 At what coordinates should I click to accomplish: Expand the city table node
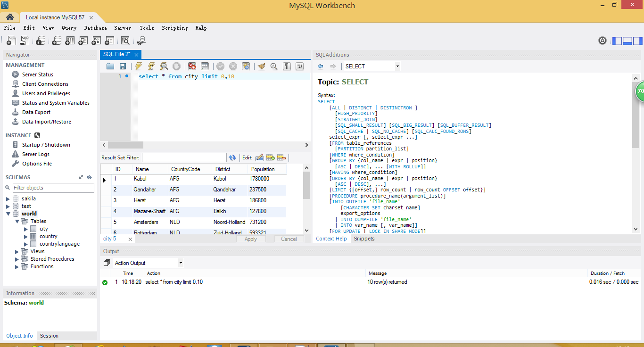pos(26,229)
